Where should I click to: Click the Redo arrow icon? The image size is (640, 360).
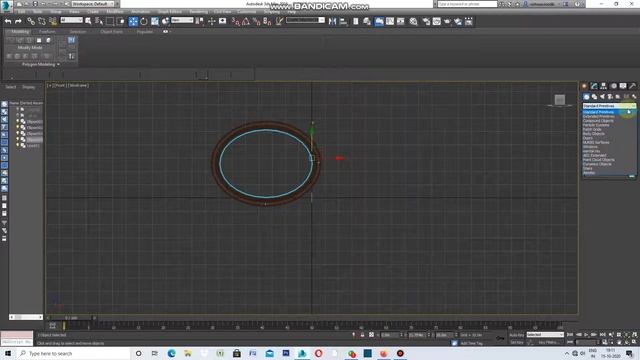pos(18,21)
